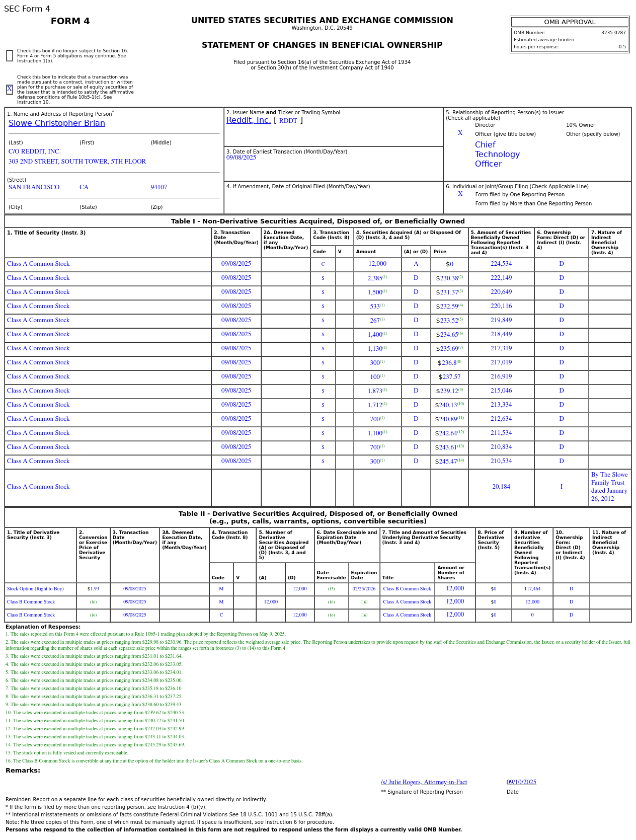Click the price '$230.38'
The width and height of the screenshot is (636, 840).
tap(447, 278)
